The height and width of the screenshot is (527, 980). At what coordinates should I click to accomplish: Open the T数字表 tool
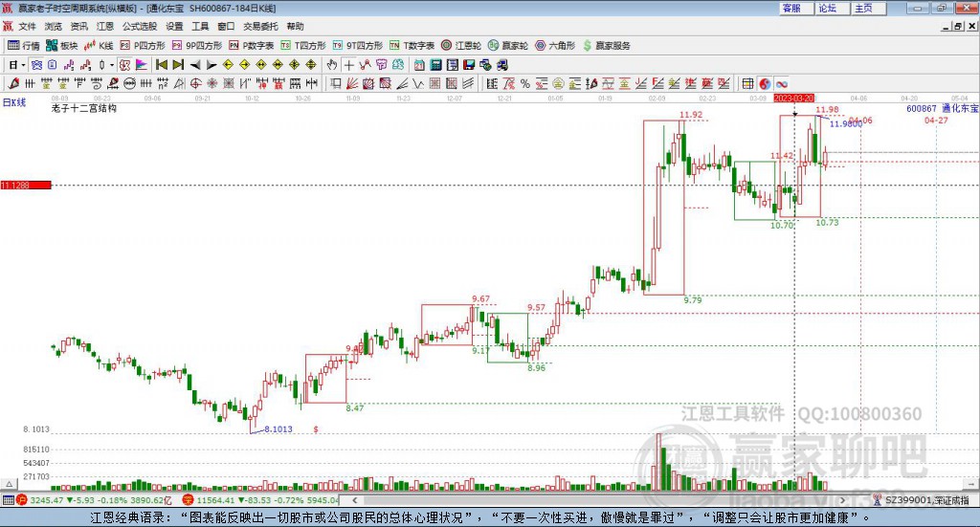(x=412, y=46)
